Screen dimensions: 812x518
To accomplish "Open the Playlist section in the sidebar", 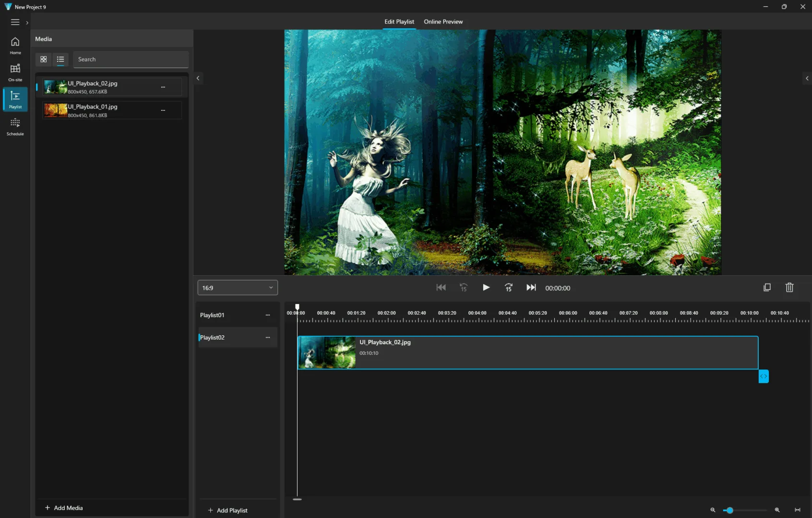I will (x=15, y=99).
